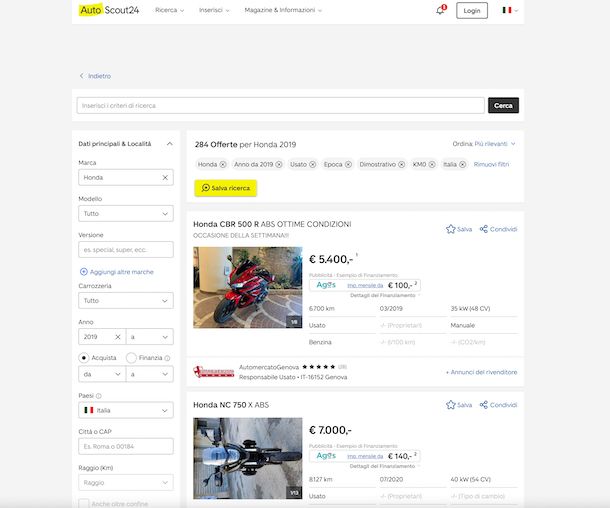Open the Inserisci menu
Image resolution: width=610 pixels, height=508 pixels.
click(x=214, y=10)
